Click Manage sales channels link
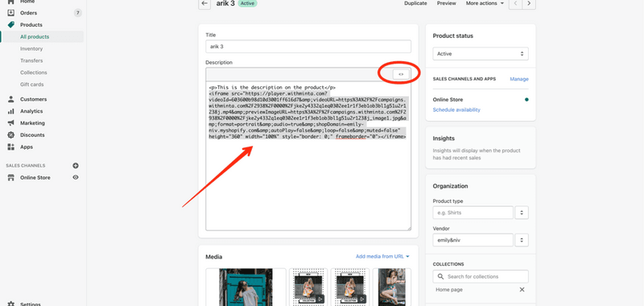 click(519, 79)
